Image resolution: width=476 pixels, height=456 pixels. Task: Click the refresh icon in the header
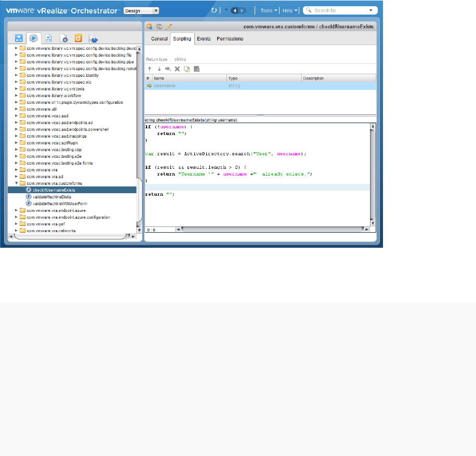(214, 10)
